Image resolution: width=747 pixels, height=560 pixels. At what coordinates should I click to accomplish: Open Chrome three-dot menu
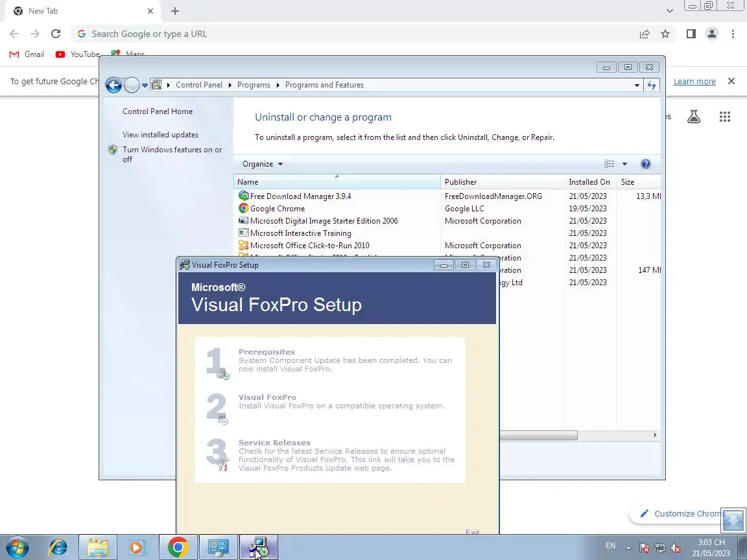pyautogui.click(x=733, y=34)
